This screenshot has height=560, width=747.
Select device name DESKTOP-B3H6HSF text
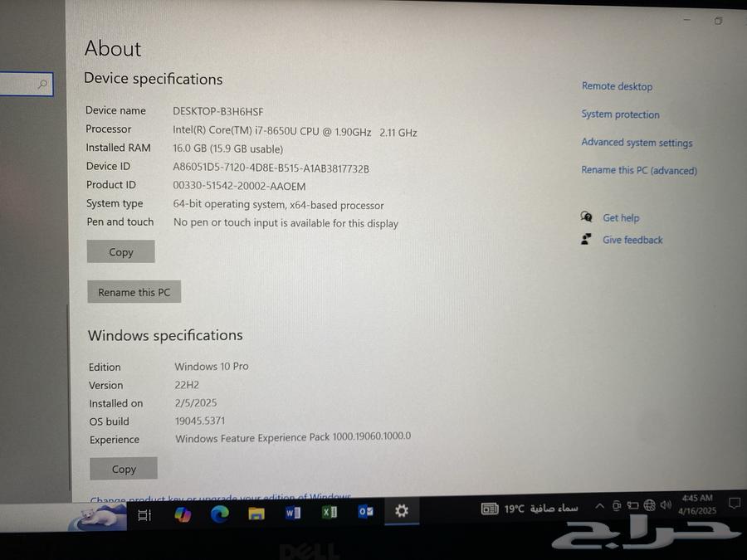pos(217,111)
